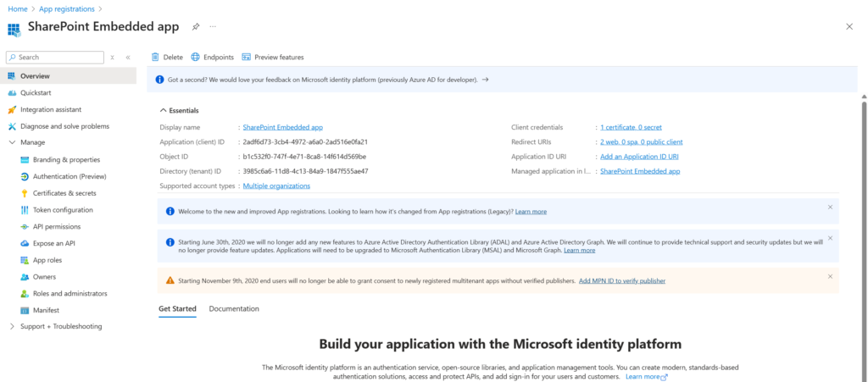The height and width of the screenshot is (382, 868).
Task: Click the app registration logo icon
Action: tap(14, 30)
